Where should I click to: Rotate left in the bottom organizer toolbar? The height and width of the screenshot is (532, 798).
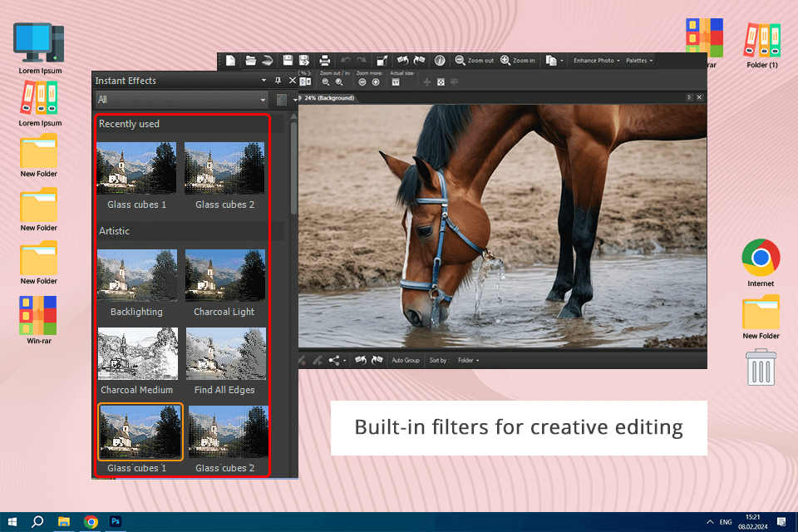click(x=361, y=361)
